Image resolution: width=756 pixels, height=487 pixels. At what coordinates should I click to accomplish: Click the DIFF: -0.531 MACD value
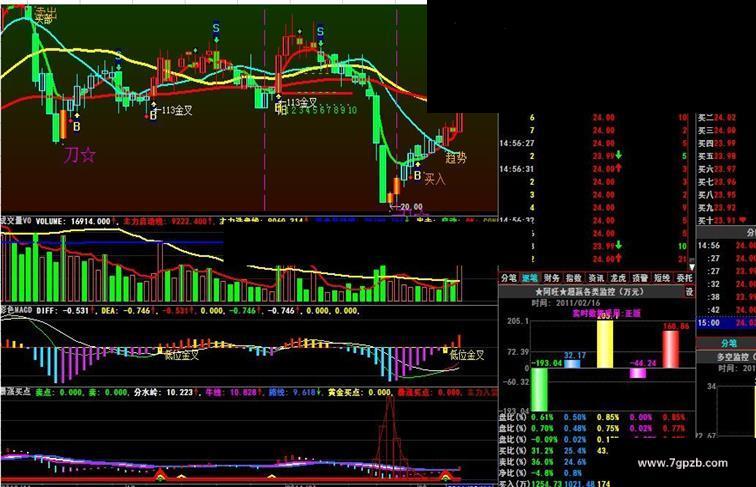tap(63, 311)
